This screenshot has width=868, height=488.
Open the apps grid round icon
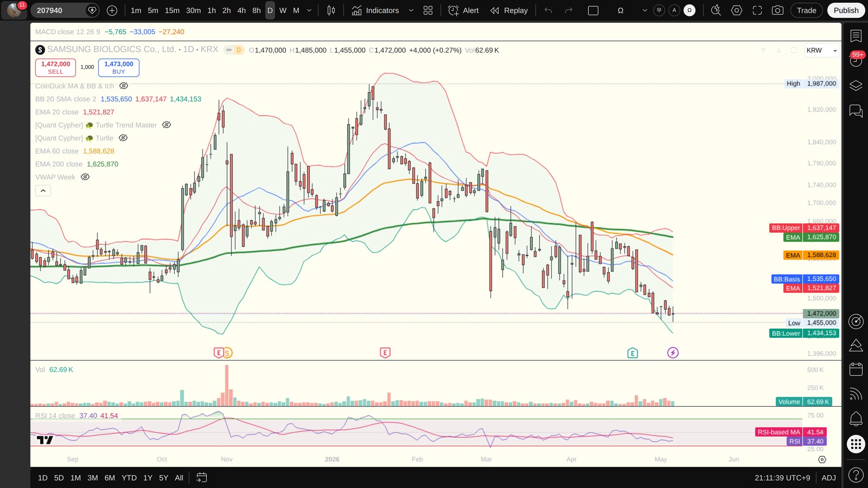pos(856,444)
